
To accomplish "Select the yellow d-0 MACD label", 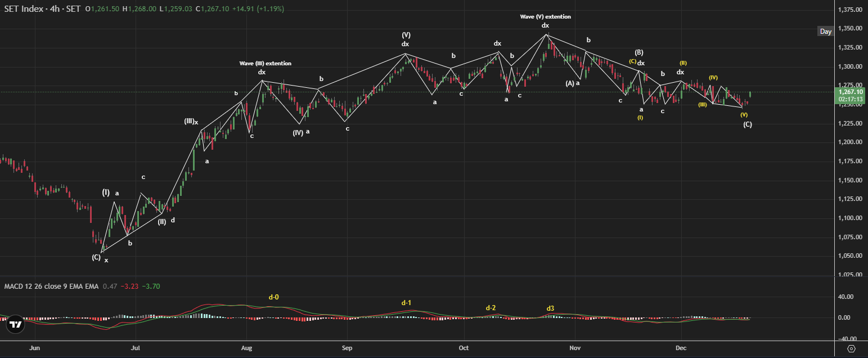I will point(273,296).
